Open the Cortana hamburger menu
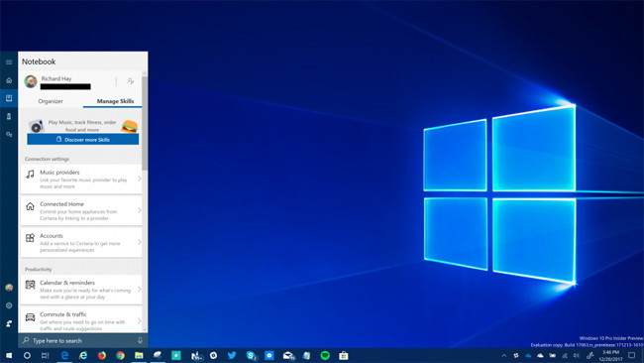The height and width of the screenshot is (363, 644). (x=9, y=62)
